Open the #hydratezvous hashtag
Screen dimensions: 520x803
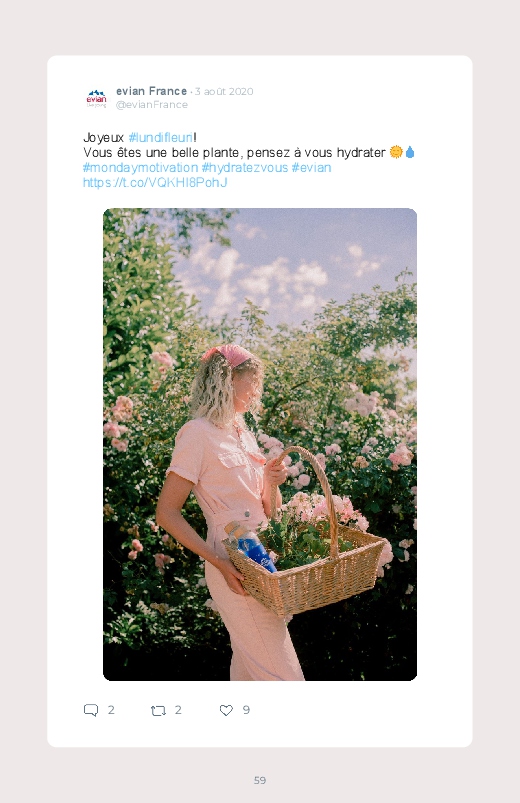pyautogui.click(x=245, y=167)
